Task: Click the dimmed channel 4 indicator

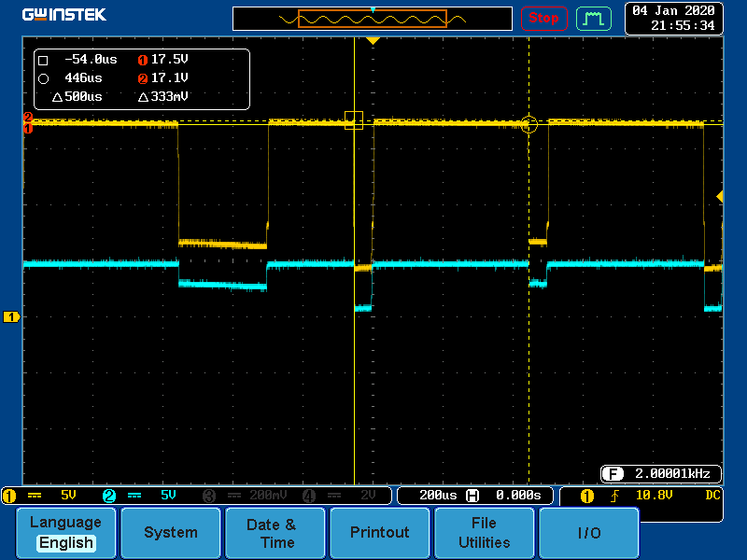Action: click(x=309, y=496)
